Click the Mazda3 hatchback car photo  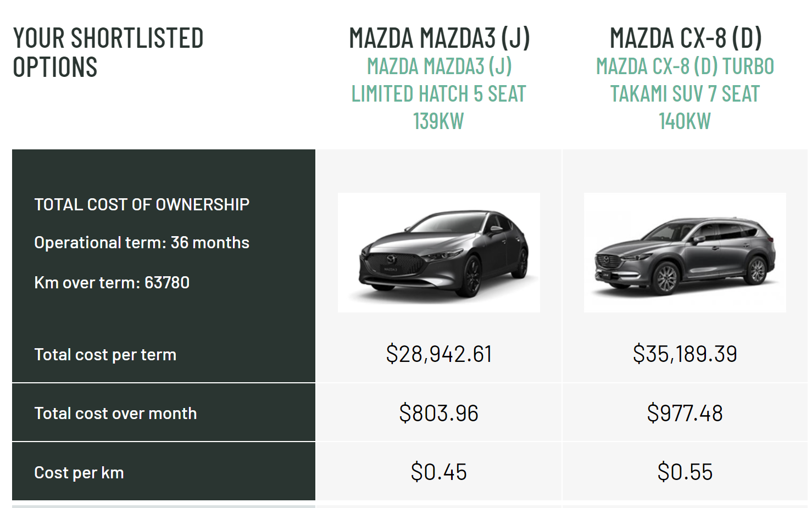point(438,253)
